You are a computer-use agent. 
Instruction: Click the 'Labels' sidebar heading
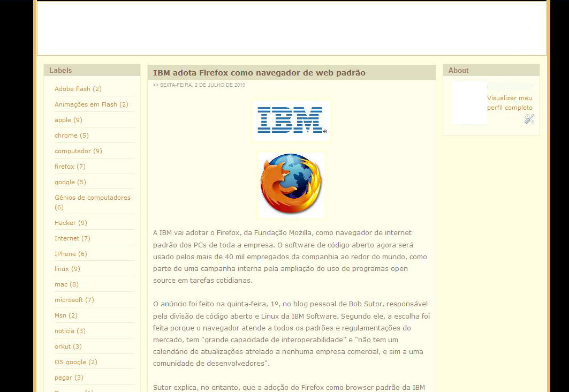pyautogui.click(x=60, y=70)
